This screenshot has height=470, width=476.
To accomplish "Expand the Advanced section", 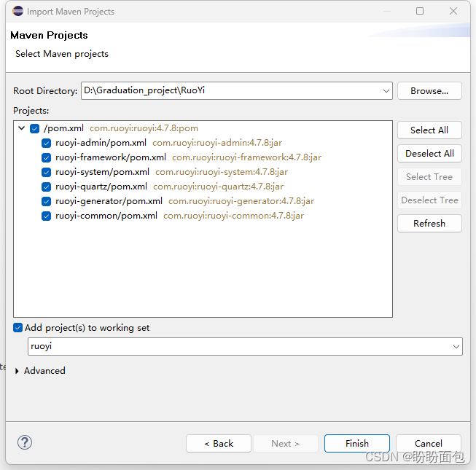I will pyautogui.click(x=17, y=371).
